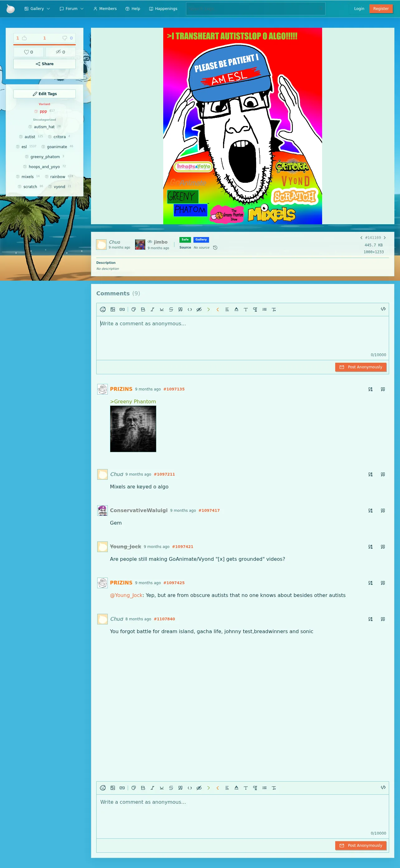The image size is (400, 868).
Task: Toggle spoiler in top comment editor
Action: click(199, 309)
